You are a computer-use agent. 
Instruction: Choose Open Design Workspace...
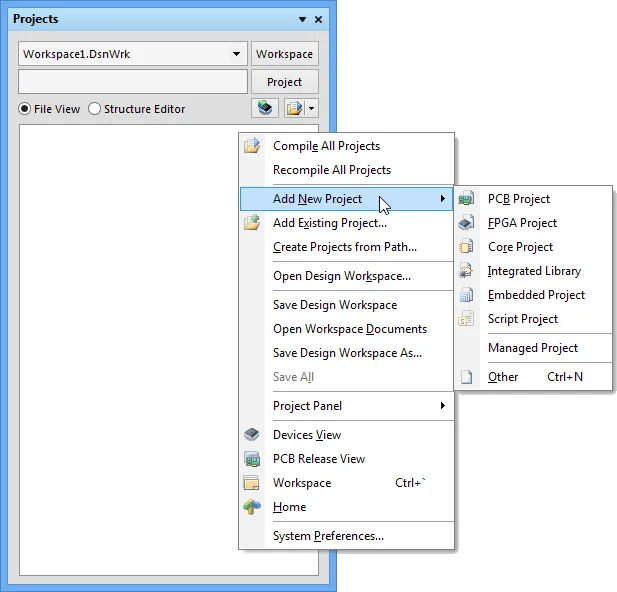click(x=346, y=276)
